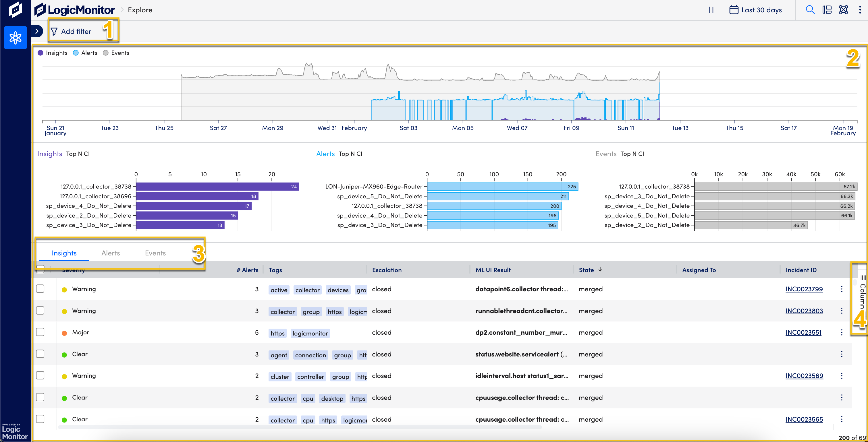Viewport: 868px width, 442px height.
Task: Open row actions kebab for INC0023799
Action: tap(841, 289)
